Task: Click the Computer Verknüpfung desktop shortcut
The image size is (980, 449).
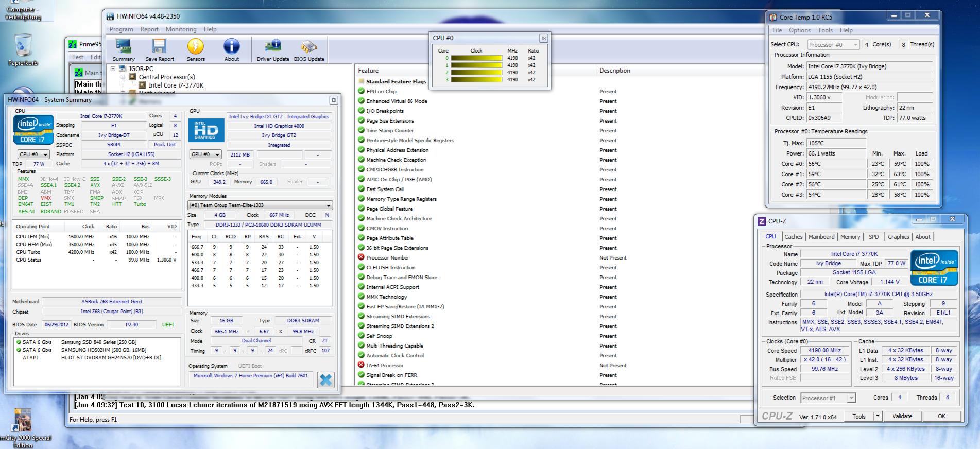Action: [23, 11]
